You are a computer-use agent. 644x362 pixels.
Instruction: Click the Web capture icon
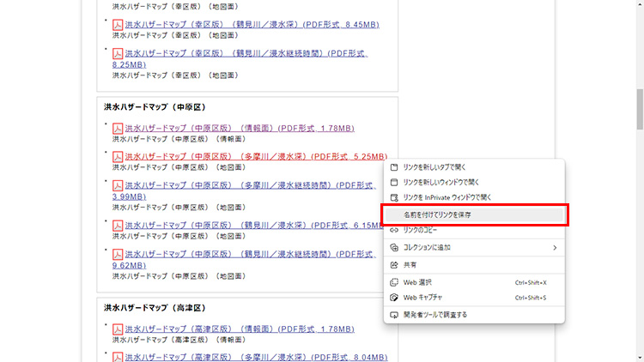tap(395, 298)
